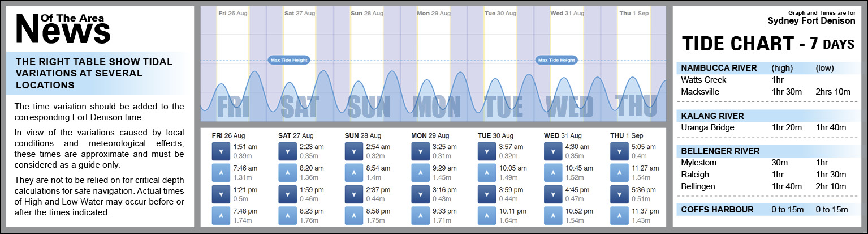Select the Kalang River section header

tap(712, 116)
